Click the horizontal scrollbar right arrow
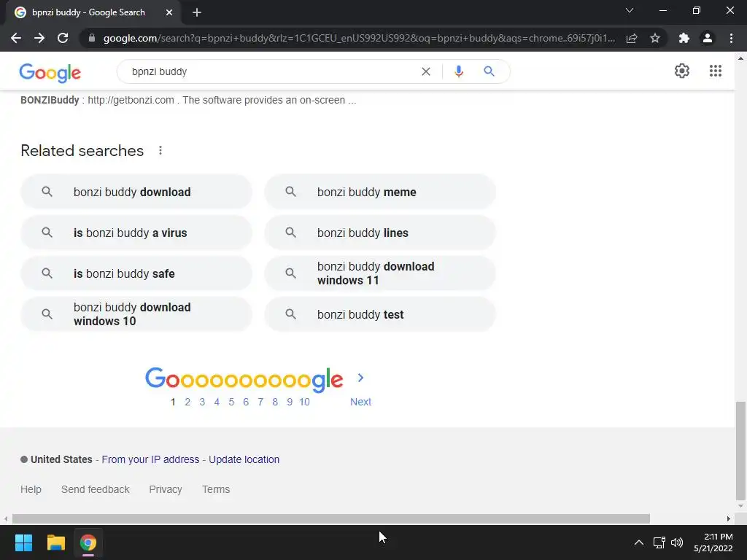The width and height of the screenshot is (747, 560). coord(729,518)
